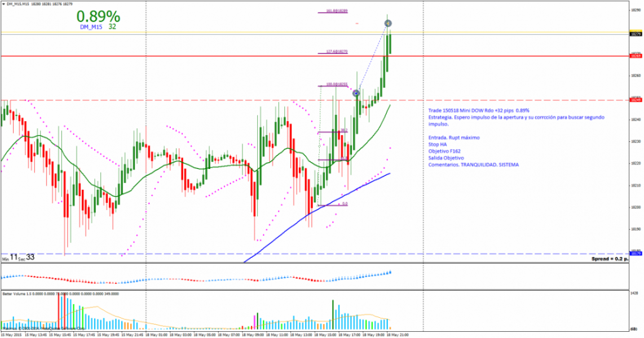Click the entry trade marker near 100.0 level

[x=356, y=92]
